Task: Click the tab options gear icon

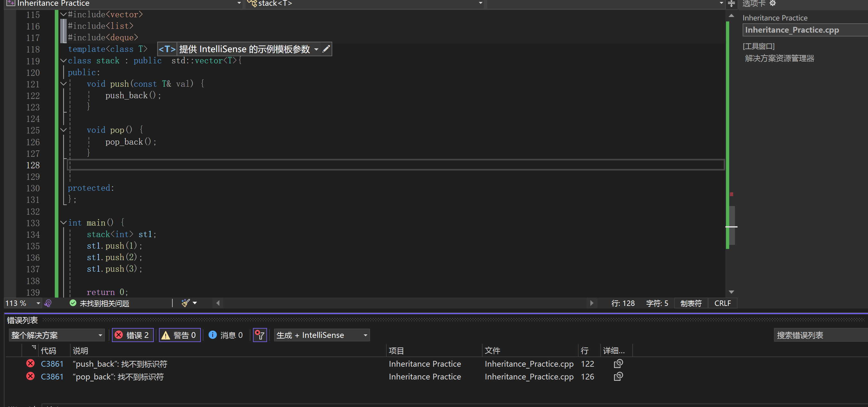Action: tap(773, 4)
